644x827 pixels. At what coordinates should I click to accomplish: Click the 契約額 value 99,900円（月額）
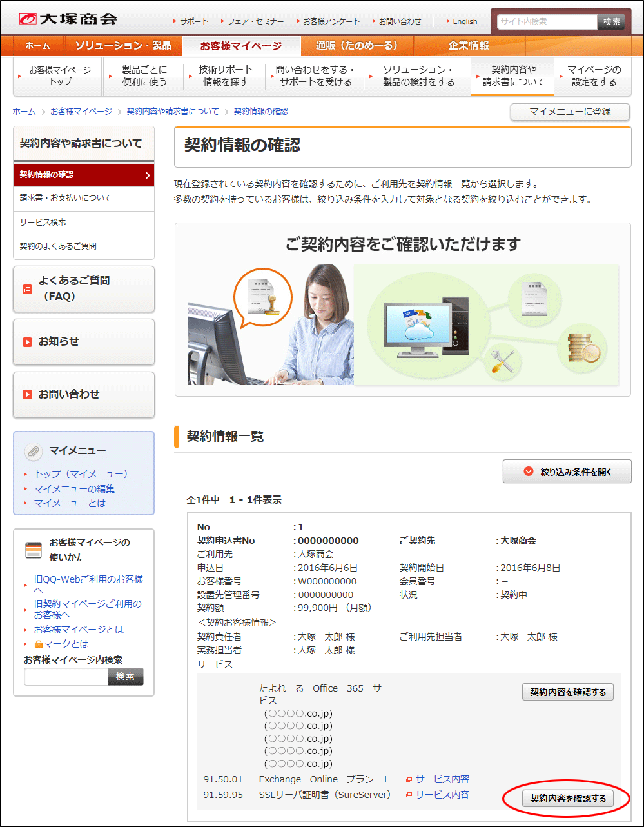coord(335,608)
